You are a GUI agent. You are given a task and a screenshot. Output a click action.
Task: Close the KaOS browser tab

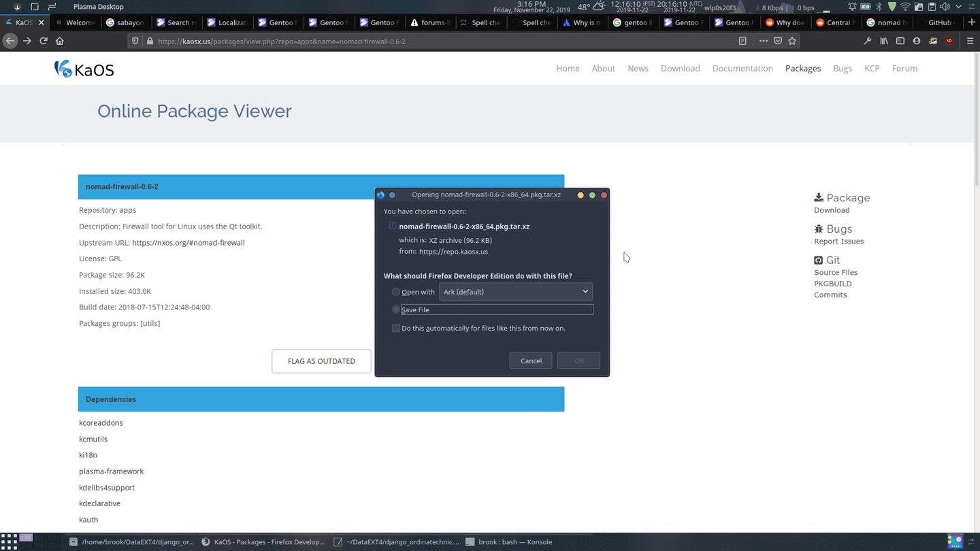[x=42, y=22]
